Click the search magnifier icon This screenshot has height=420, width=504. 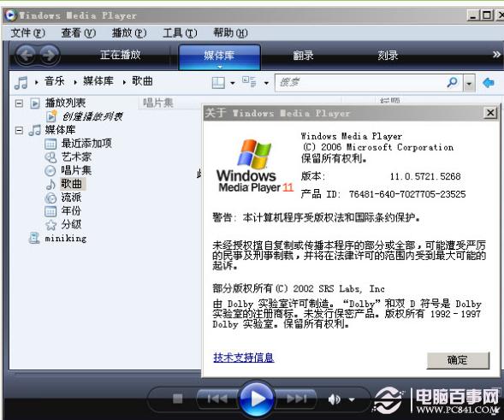453,82
